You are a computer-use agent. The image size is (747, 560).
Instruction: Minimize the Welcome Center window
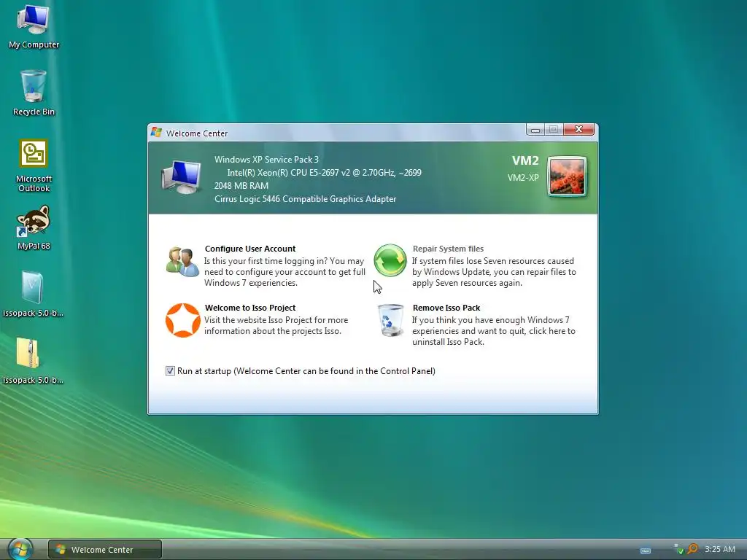[x=535, y=130]
